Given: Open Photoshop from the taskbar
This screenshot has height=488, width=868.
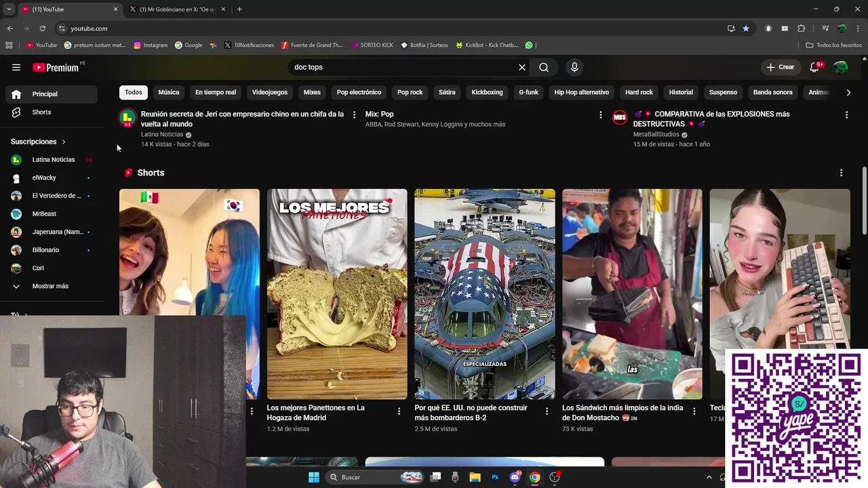Looking at the screenshot, I should (x=495, y=477).
